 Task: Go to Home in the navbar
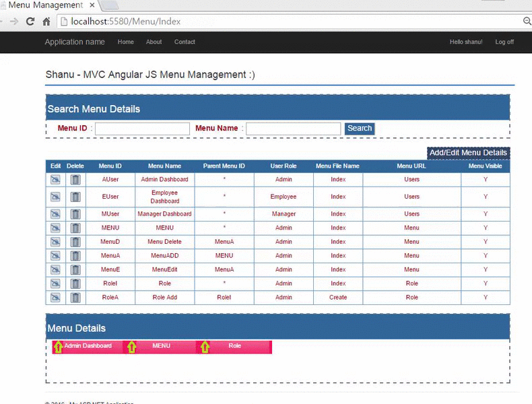point(125,42)
